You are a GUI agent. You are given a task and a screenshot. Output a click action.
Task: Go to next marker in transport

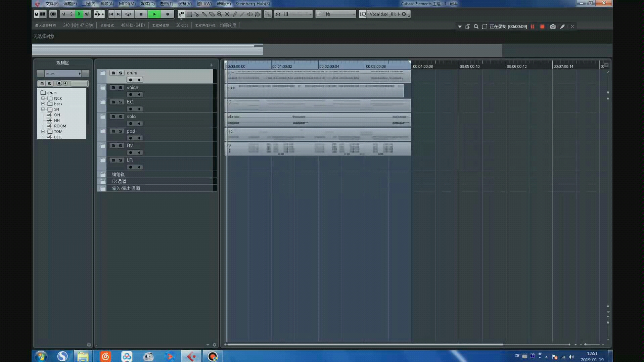coord(119,14)
